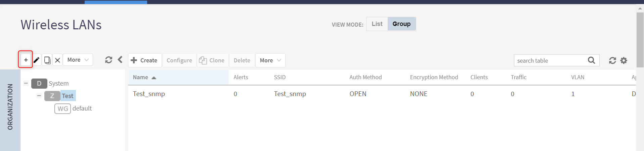
Task: Collapse the tree panel with left chevron
Action: point(120,60)
